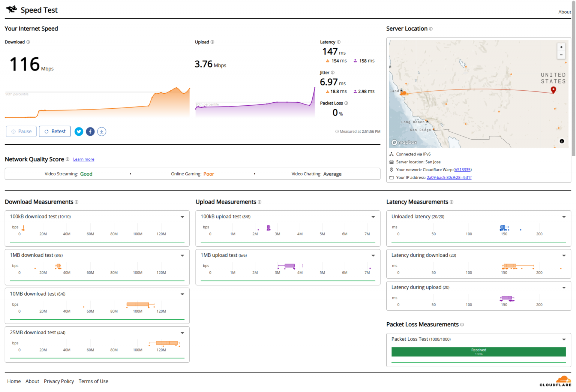
Task: Expand the Unloaded latency panel
Action: click(x=564, y=217)
